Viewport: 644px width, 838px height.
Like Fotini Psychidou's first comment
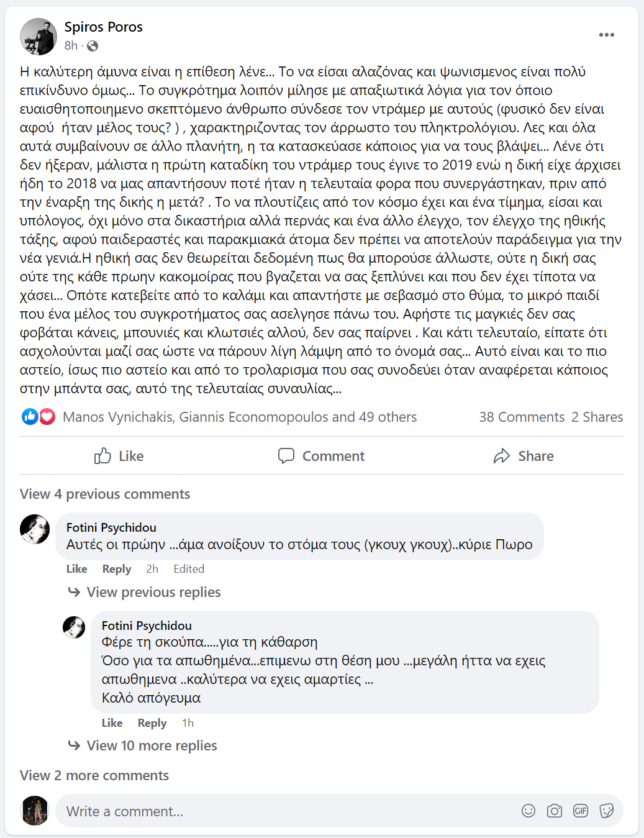tap(76, 569)
